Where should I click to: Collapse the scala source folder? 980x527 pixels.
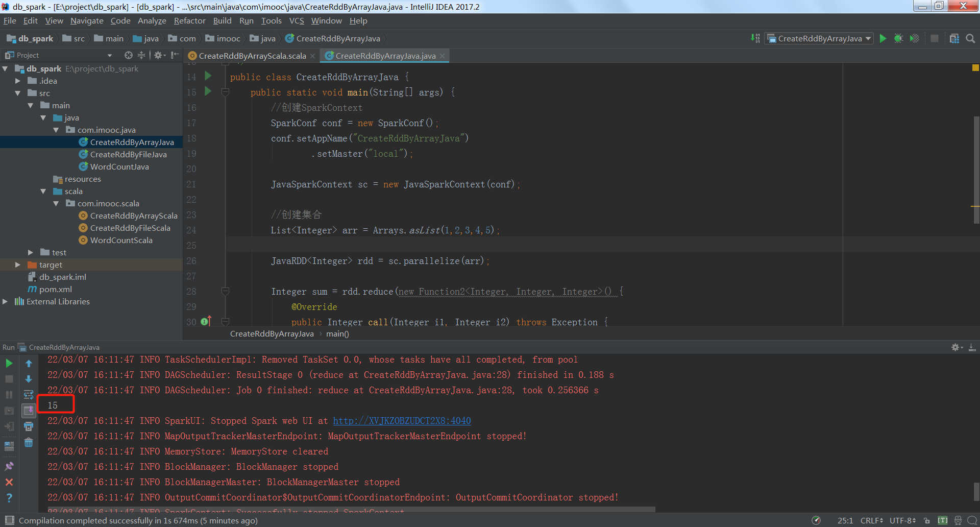(43, 191)
